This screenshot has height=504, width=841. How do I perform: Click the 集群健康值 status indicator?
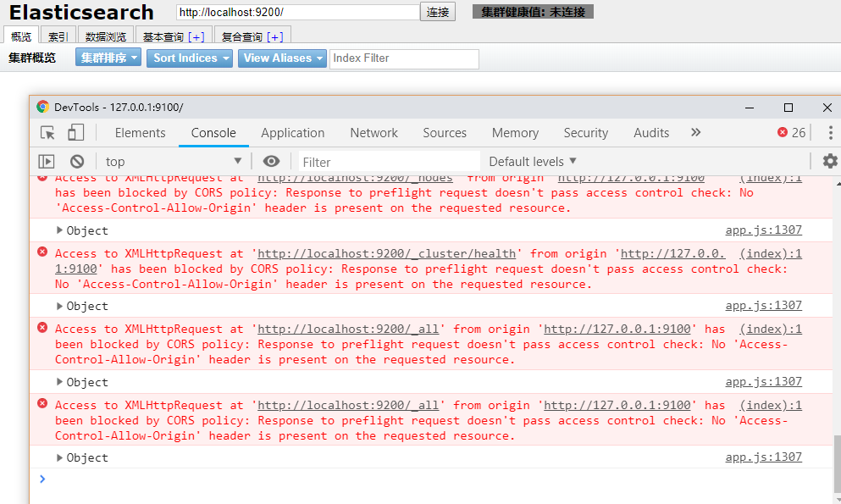point(533,12)
